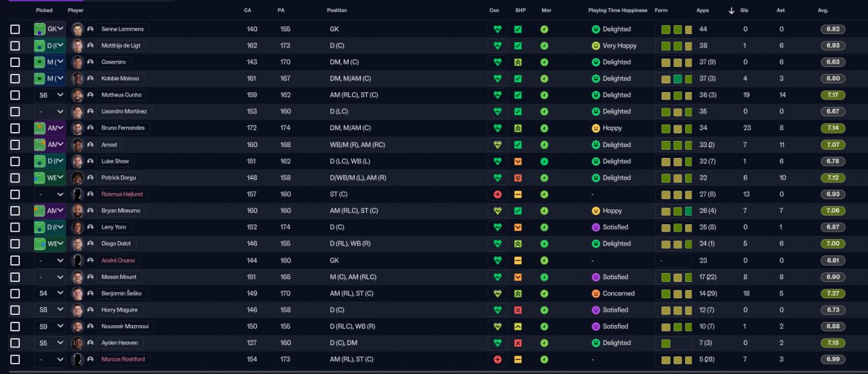Open the S9 picked dropdown for Noussair Mazraoui

tap(50, 327)
